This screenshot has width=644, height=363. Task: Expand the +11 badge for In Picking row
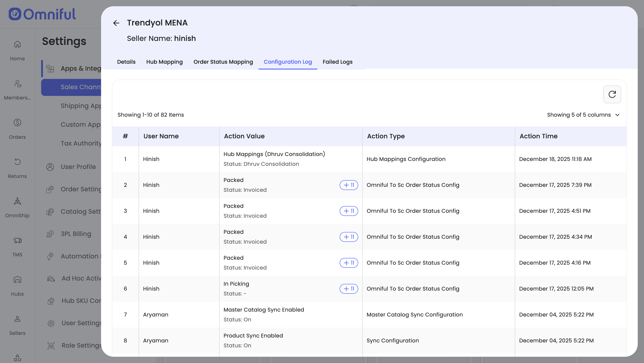349,289
